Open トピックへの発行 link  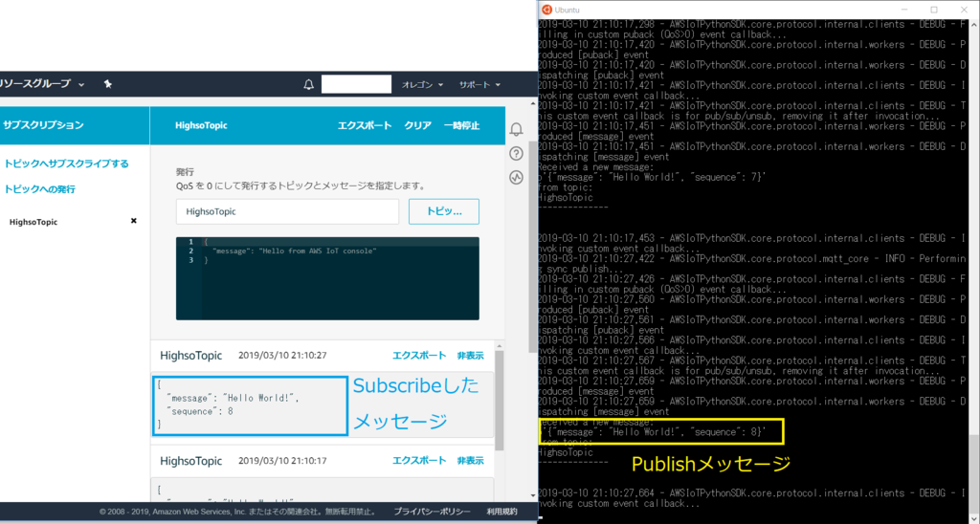(39, 189)
